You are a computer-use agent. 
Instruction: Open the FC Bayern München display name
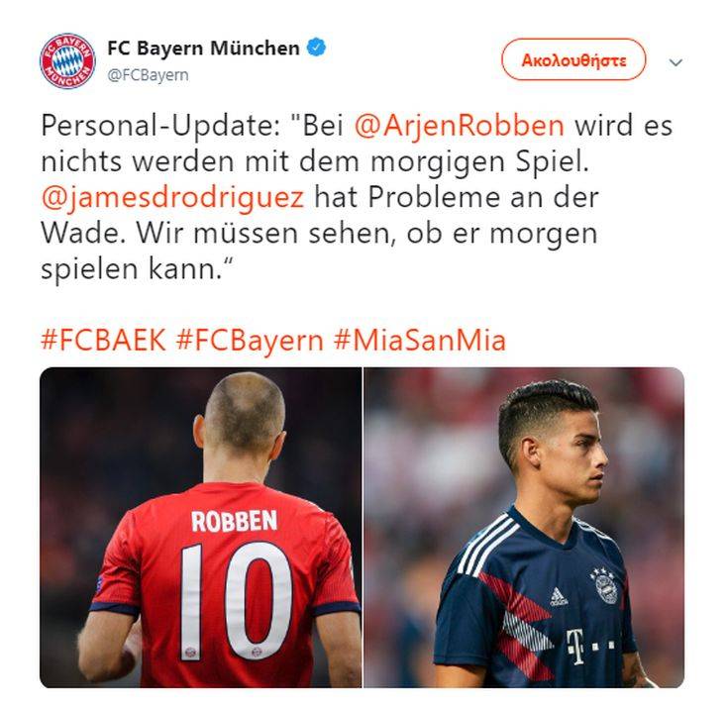click(203, 48)
